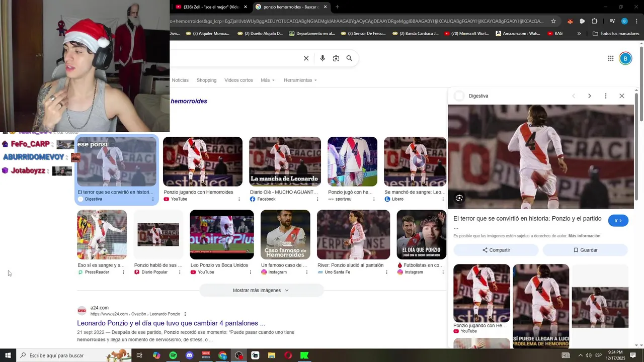Open options for Diario Olé Facebook result

pos(317,199)
